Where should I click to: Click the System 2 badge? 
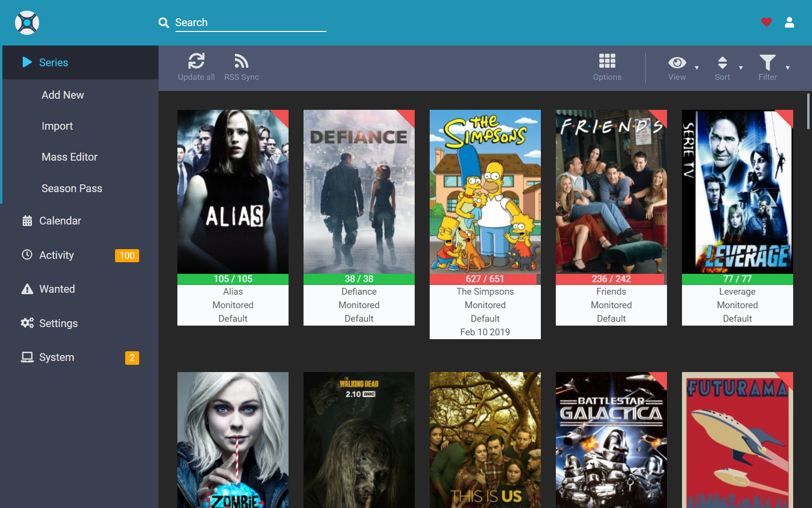tap(132, 358)
